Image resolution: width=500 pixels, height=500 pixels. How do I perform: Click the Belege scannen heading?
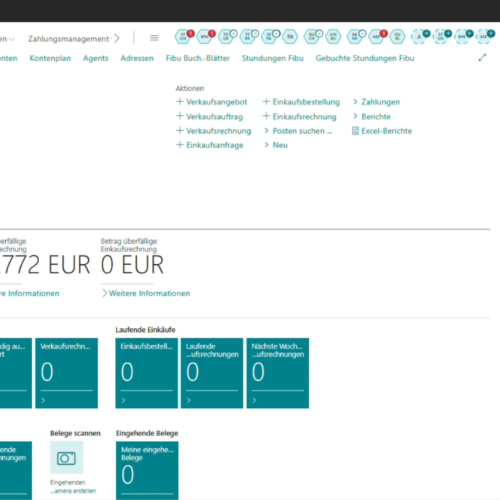[75, 433]
